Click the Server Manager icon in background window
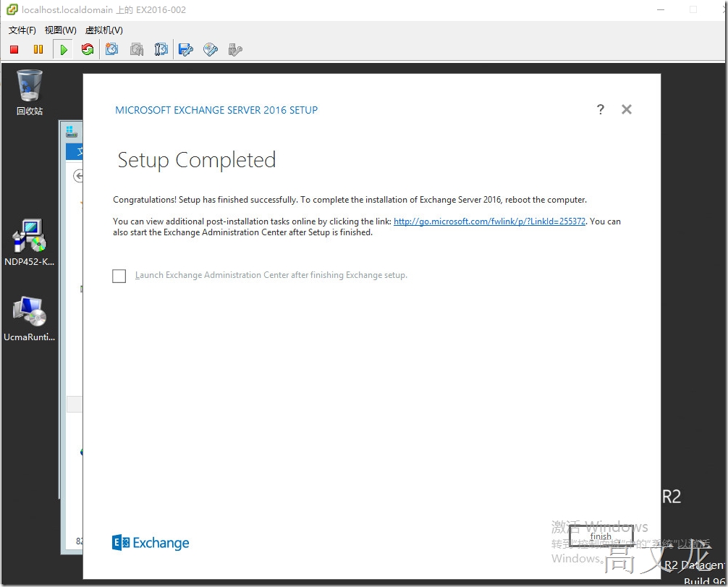The height and width of the screenshot is (587, 728). pyautogui.click(x=72, y=132)
